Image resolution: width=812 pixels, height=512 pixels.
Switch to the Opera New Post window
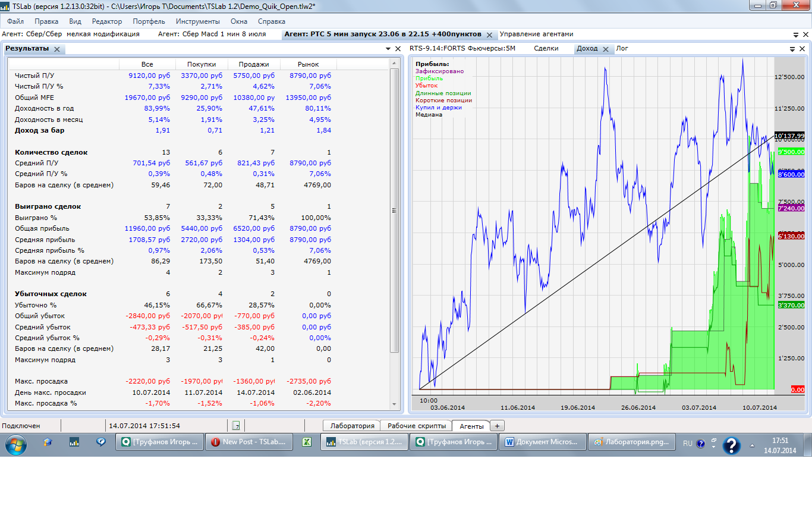(248, 442)
